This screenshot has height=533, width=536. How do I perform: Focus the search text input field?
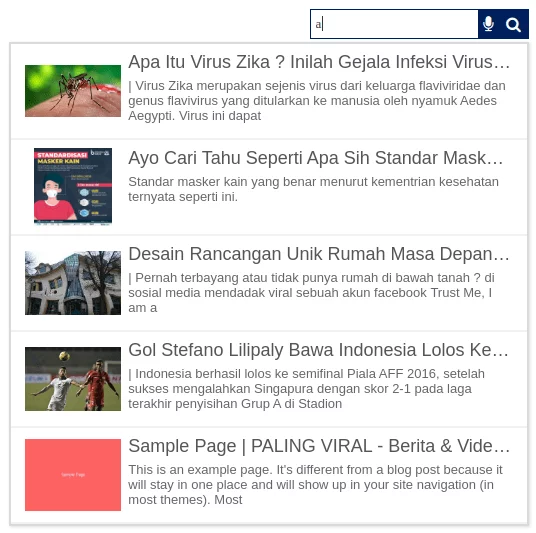point(394,24)
